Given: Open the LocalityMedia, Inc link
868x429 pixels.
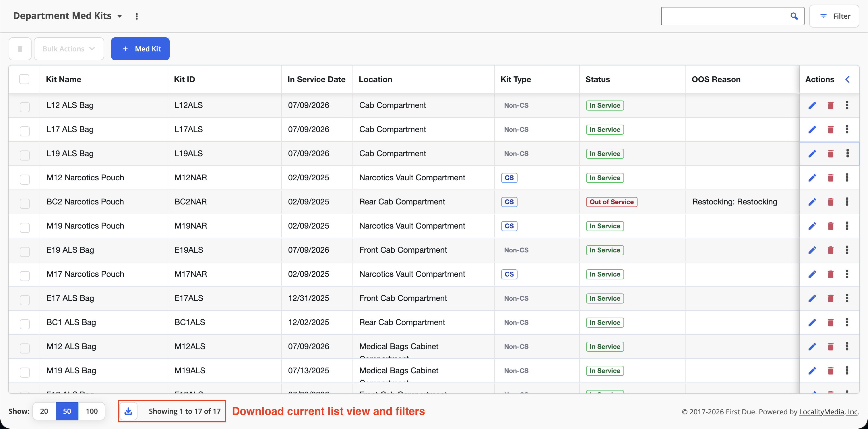Looking at the screenshot, I should 828,412.
